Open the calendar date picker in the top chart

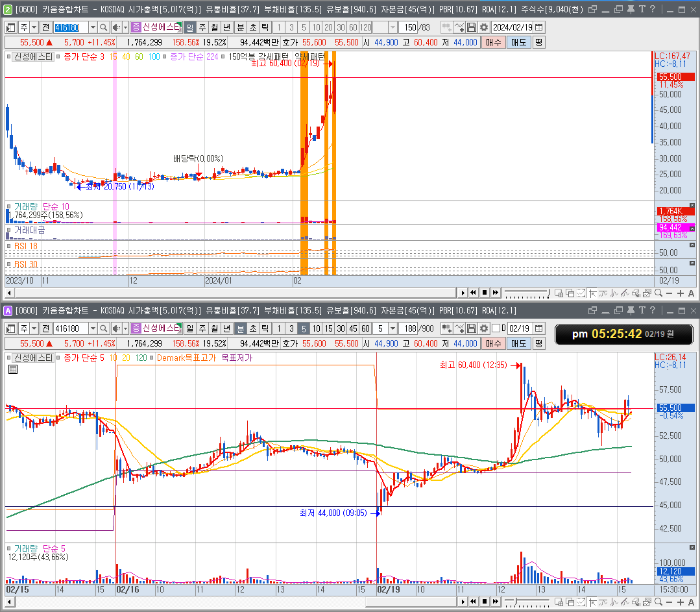click(x=539, y=28)
